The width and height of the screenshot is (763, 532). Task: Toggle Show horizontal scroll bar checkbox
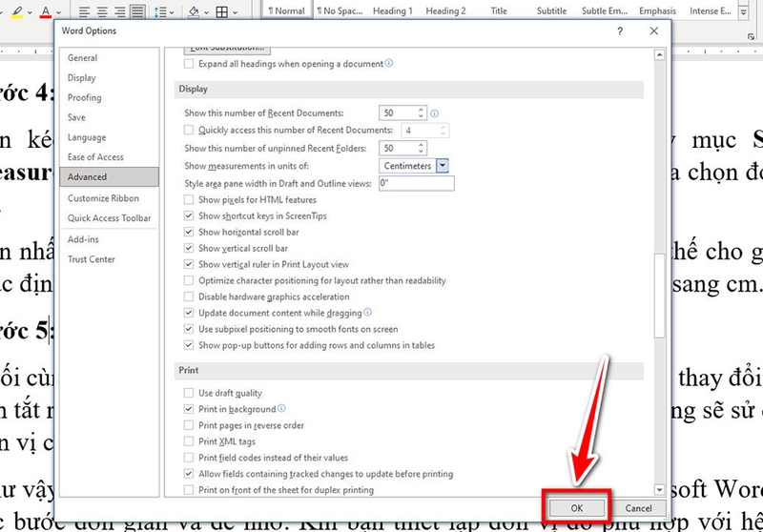188,232
